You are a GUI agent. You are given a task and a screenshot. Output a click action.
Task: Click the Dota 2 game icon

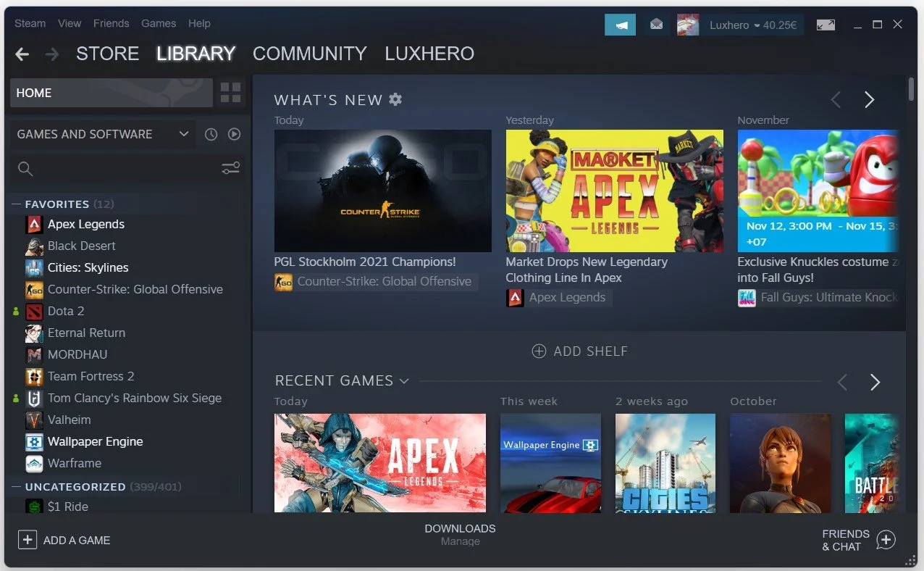point(34,312)
